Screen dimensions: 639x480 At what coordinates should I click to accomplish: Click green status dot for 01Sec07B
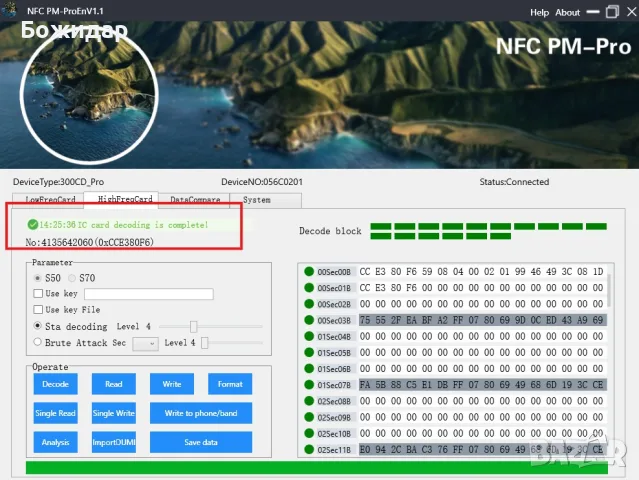click(x=309, y=385)
